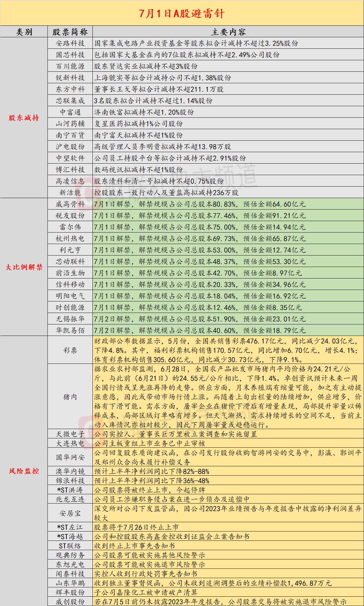
Task: Click the title 7月1日A股避雷针
Action: (182, 13)
